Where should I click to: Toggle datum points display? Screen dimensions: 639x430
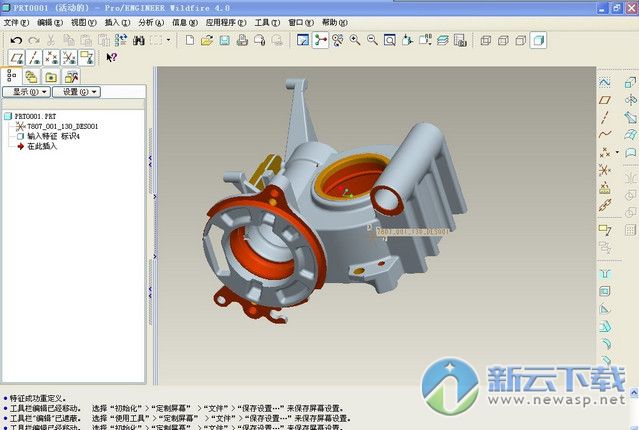tap(51, 58)
